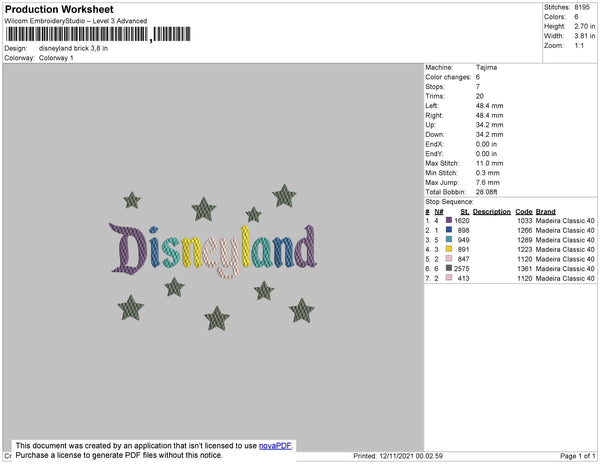The image size is (600, 464).
Task: Click thread code 1361 in row 6
Action: point(525,269)
